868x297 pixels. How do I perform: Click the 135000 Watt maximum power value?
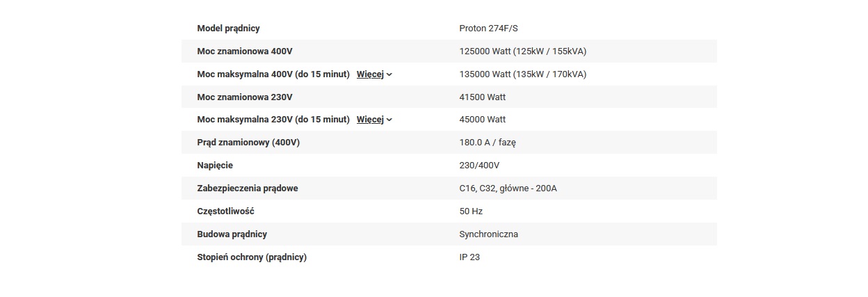coord(522,74)
